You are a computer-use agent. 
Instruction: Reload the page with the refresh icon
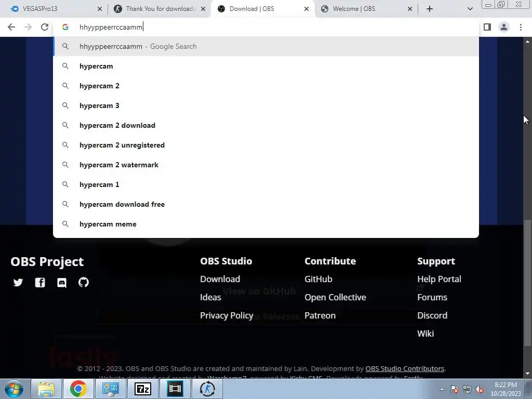[45, 27]
